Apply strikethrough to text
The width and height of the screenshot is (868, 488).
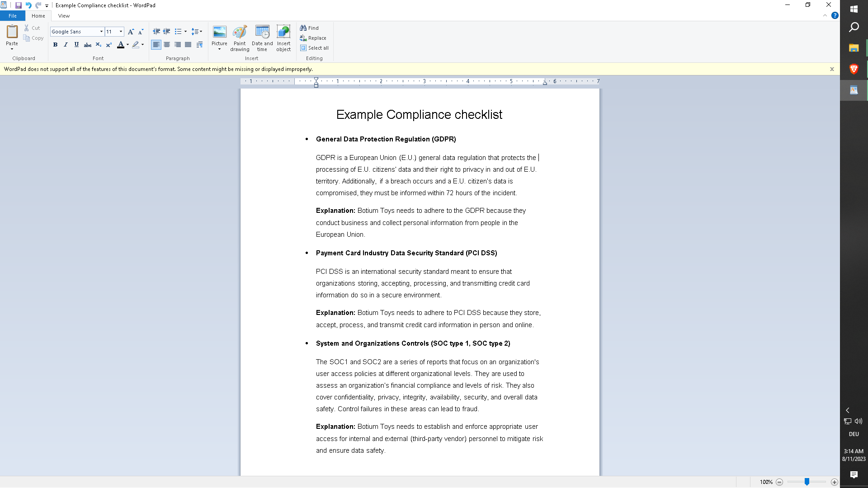pyautogui.click(x=88, y=45)
